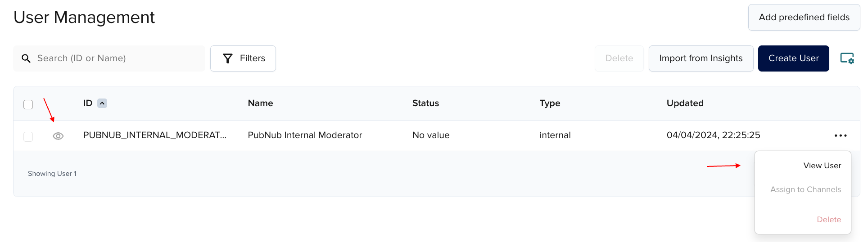Click the Create User button
Screen dimensions: 868x242
[x=793, y=58]
